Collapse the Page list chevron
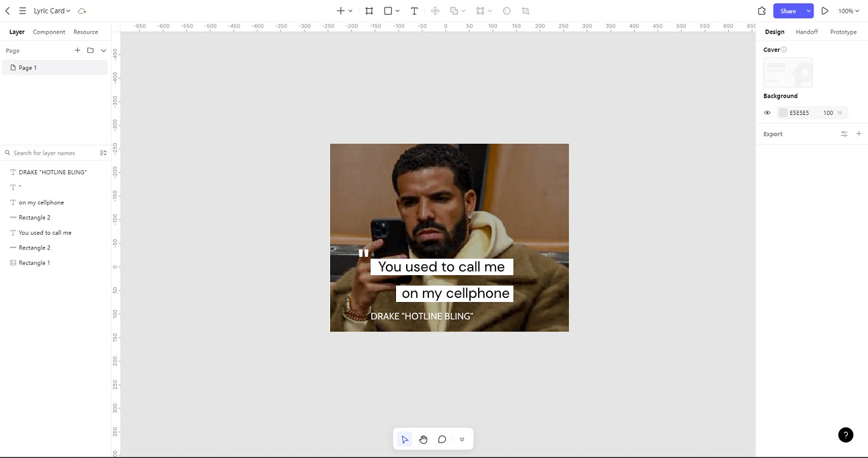This screenshot has width=868, height=458. (x=104, y=50)
